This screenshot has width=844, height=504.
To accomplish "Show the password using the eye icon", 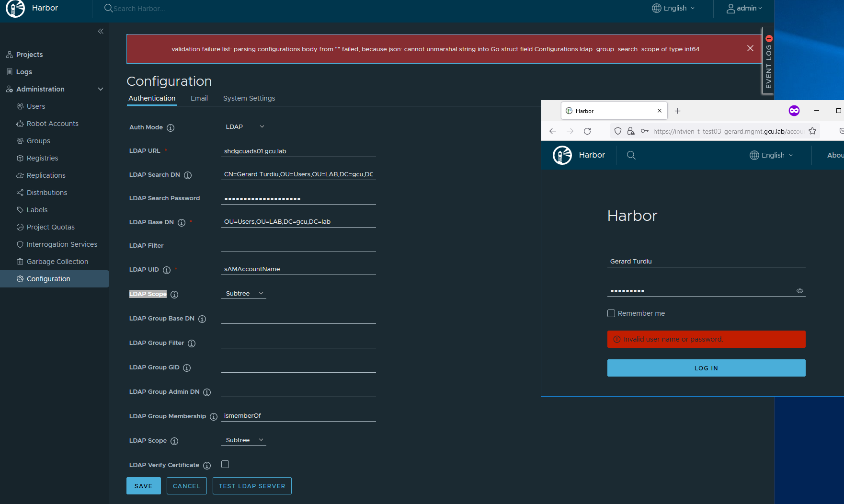I will pyautogui.click(x=800, y=291).
